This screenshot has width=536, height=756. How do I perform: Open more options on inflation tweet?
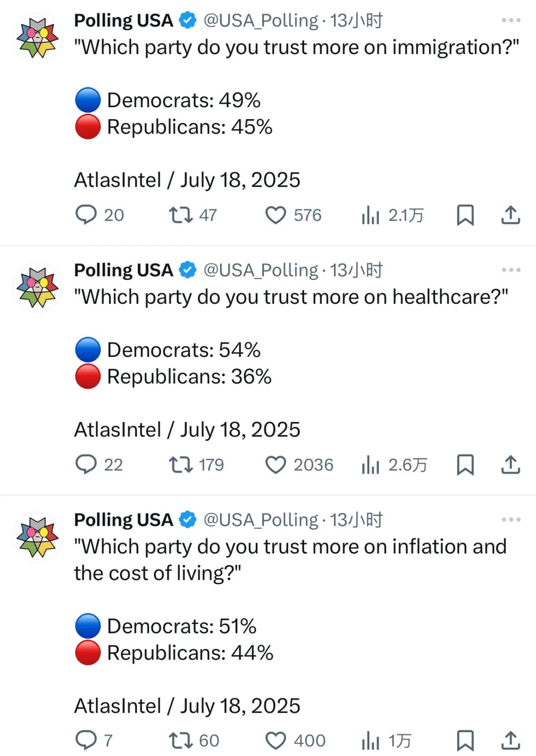click(511, 520)
